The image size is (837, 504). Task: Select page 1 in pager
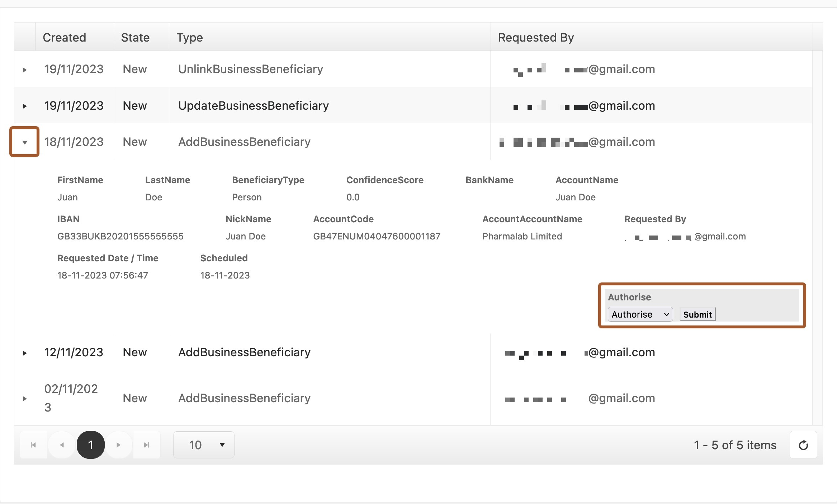pyautogui.click(x=90, y=445)
